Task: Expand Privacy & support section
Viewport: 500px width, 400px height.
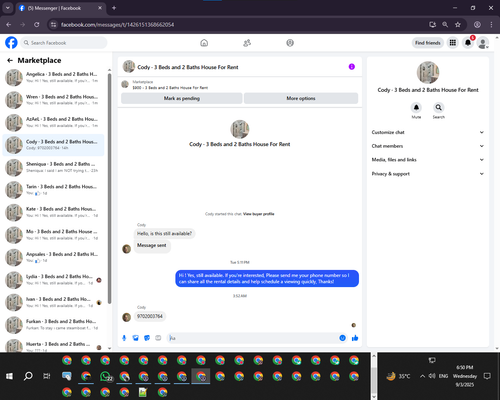Action: click(x=428, y=174)
